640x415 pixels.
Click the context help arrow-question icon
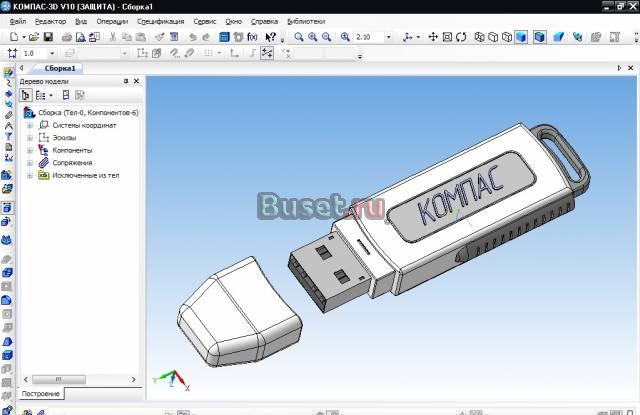271,37
